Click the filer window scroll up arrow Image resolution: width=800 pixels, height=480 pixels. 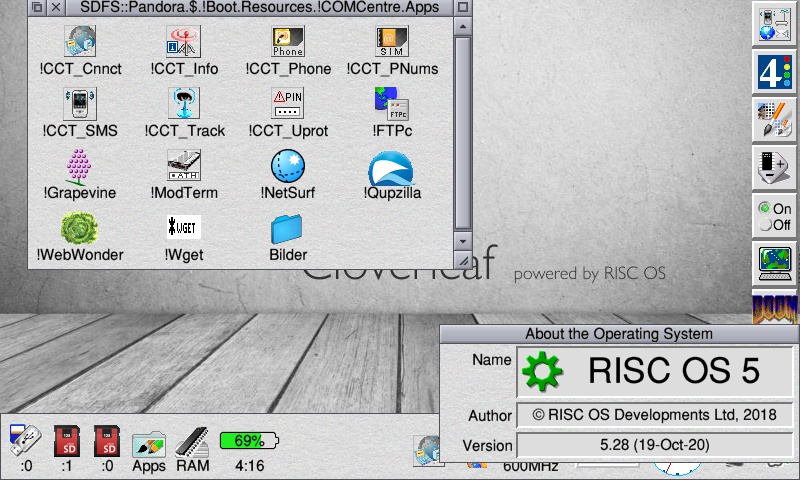(x=462, y=26)
